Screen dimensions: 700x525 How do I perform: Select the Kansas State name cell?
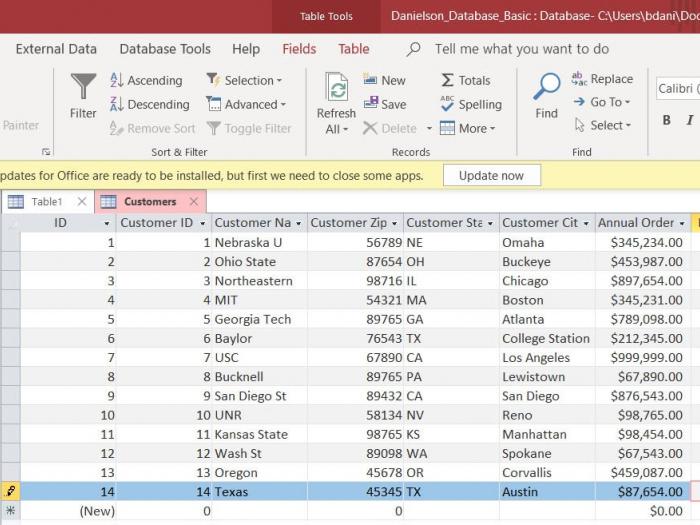(260, 434)
